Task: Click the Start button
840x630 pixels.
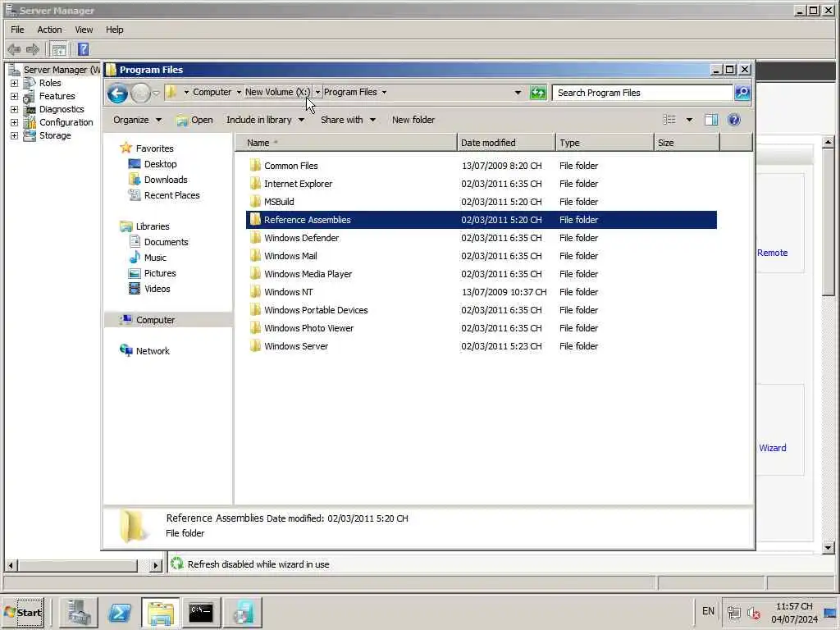Action: [23, 612]
